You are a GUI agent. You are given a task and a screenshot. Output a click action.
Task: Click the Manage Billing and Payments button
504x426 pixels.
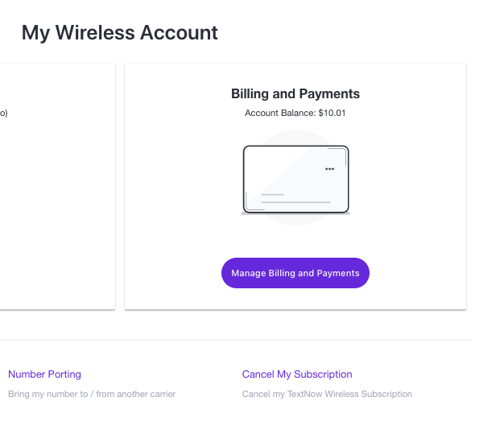(x=295, y=273)
